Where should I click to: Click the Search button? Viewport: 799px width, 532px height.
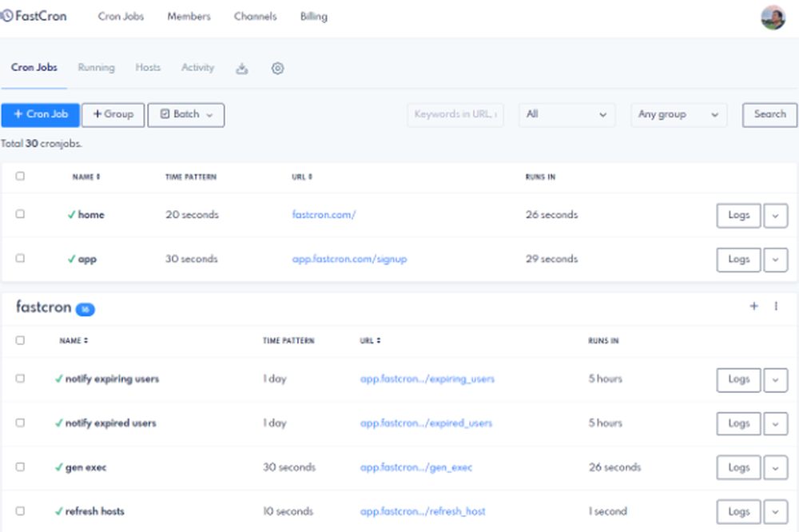pyautogui.click(x=769, y=114)
